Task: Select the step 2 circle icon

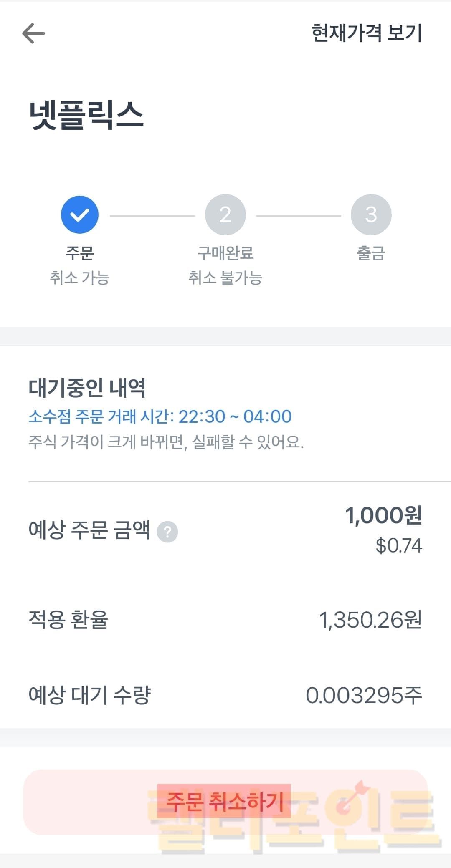Action: (x=225, y=214)
